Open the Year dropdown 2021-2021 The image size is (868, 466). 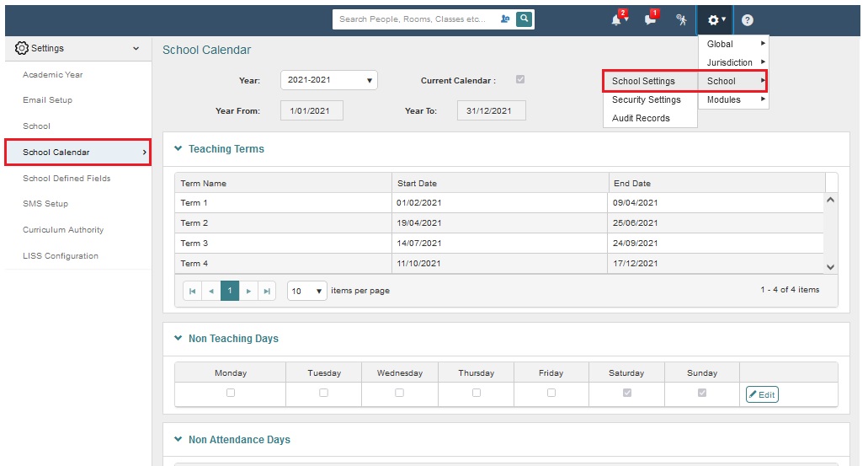pyautogui.click(x=329, y=80)
